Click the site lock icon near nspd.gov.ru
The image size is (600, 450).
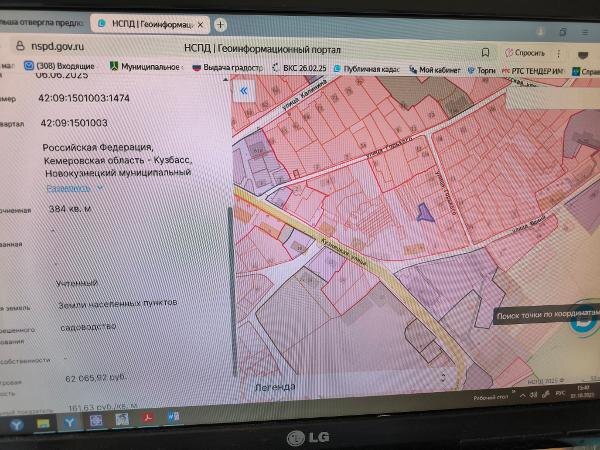20,46
